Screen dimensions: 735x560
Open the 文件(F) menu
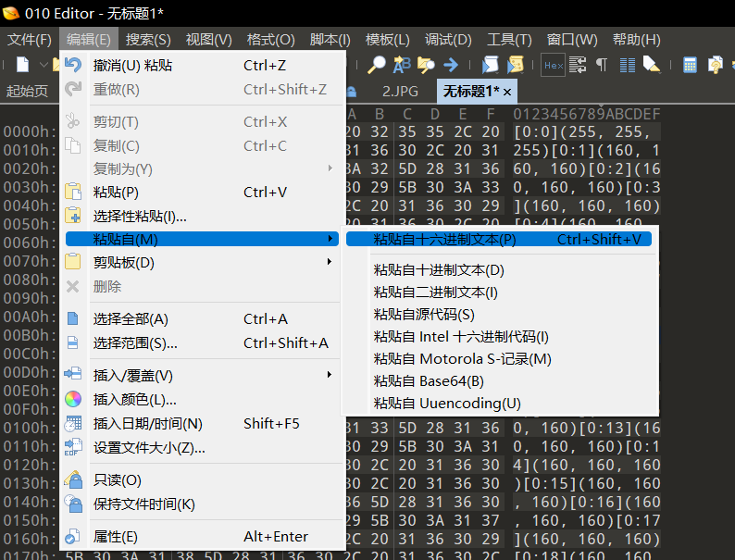29,40
